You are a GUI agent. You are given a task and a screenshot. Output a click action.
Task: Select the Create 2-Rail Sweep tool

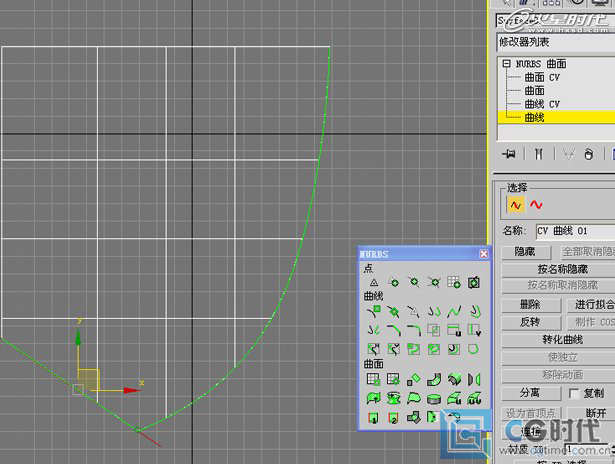[394, 417]
